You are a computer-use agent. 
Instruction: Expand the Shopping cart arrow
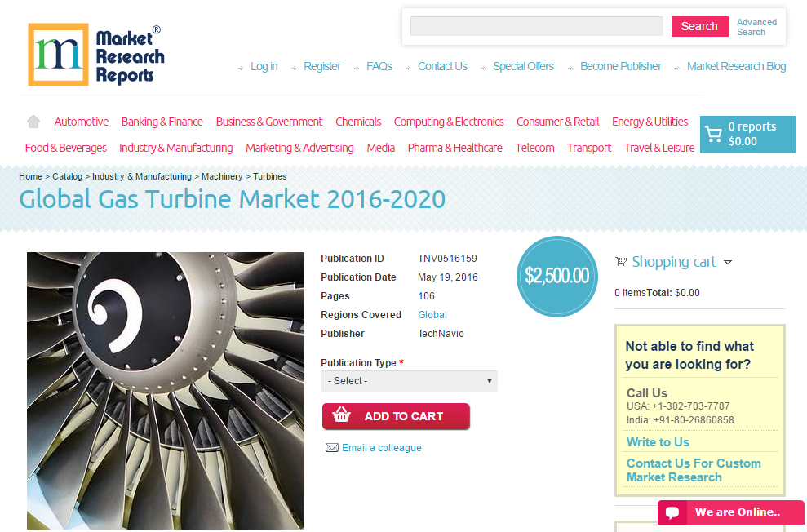[728, 263]
